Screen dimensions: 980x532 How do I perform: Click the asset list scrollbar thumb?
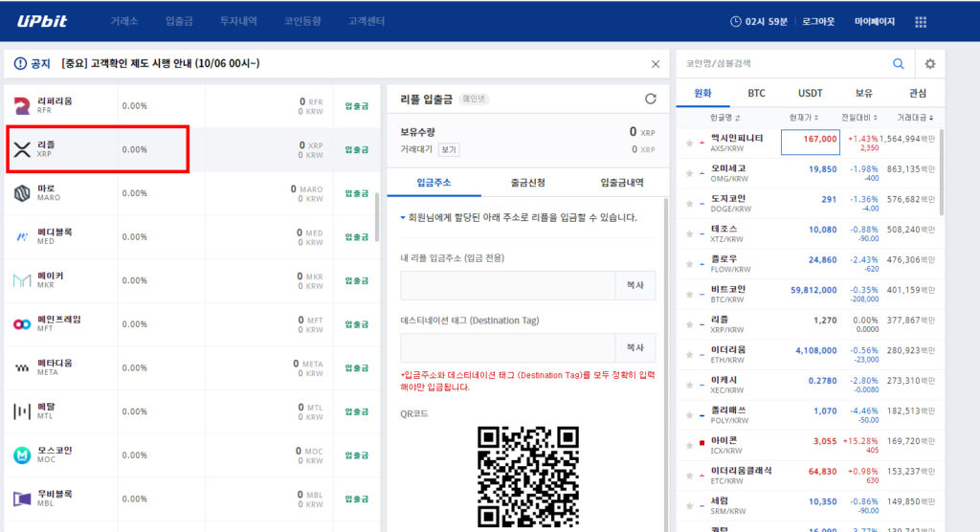[376, 217]
